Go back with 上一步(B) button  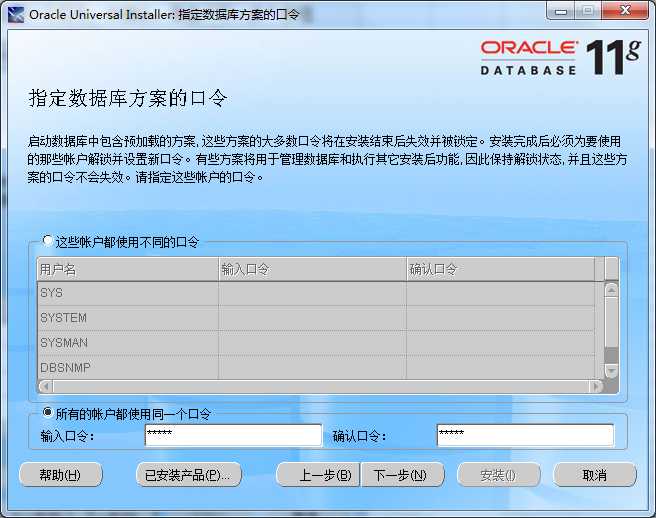318,475
